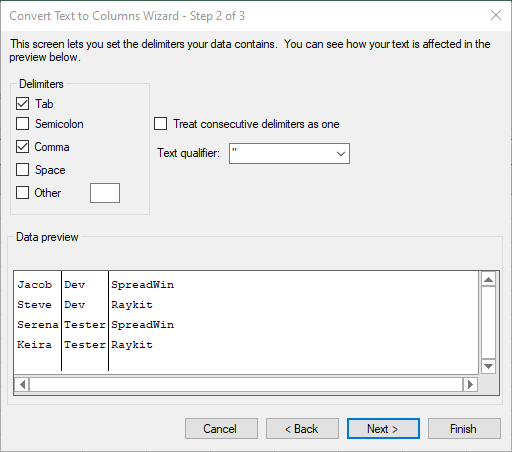Click the Other delimiter text box
512x452 pixels.
(105, 193)
